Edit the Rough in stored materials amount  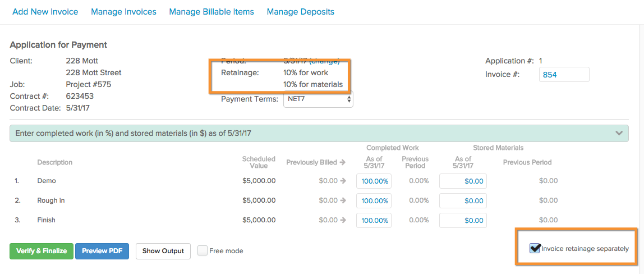tap(463, 201)
